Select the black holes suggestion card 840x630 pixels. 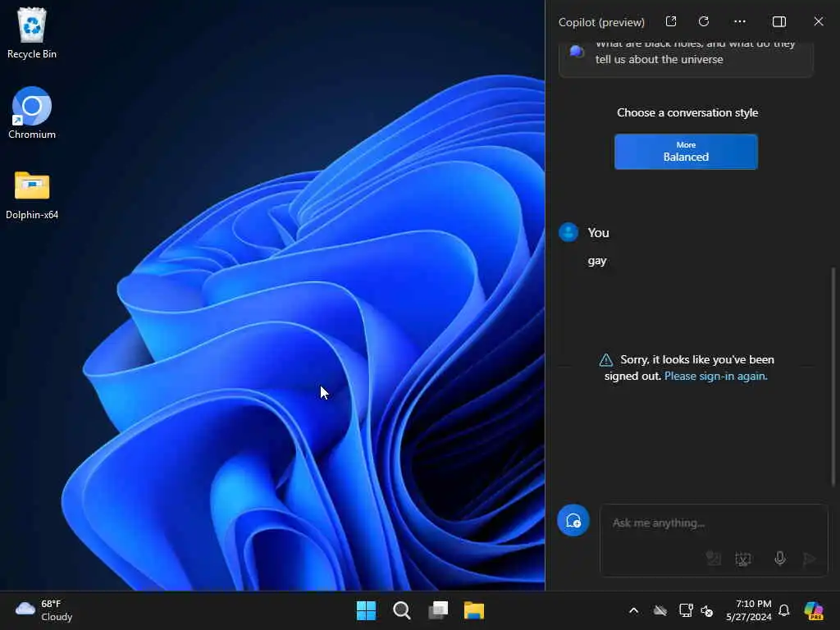coord(686,58)
